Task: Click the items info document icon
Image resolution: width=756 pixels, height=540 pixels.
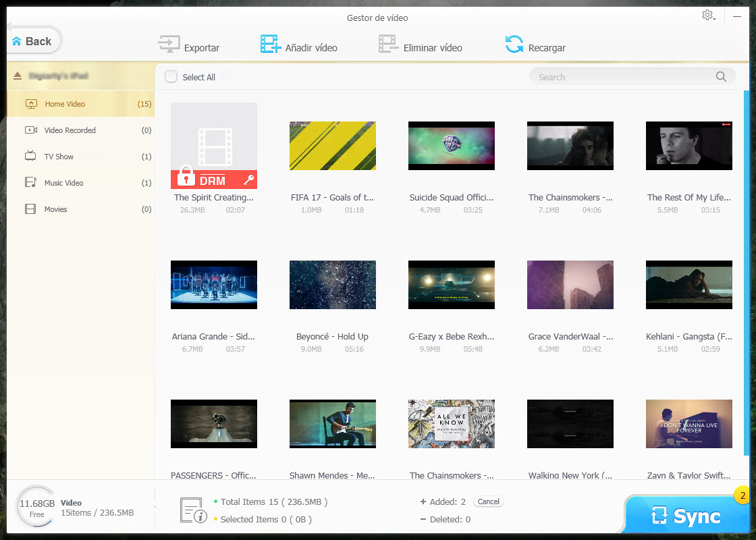Action: coord(193,510)
